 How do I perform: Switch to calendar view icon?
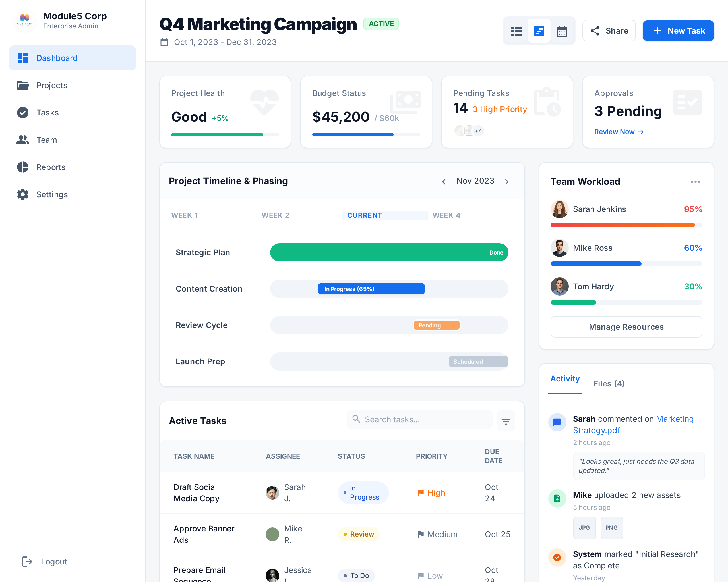[x=562, y=31]
